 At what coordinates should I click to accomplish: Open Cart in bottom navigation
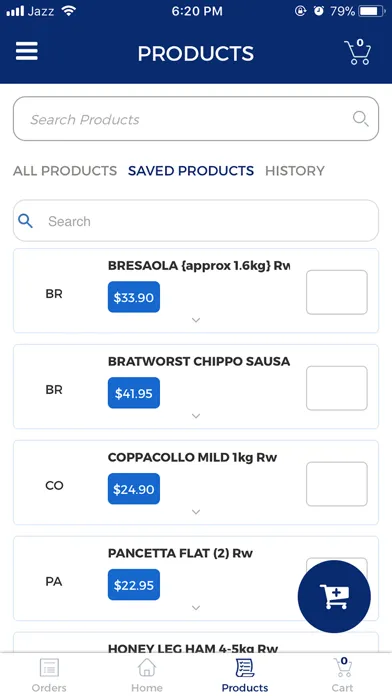click(343, 674)
